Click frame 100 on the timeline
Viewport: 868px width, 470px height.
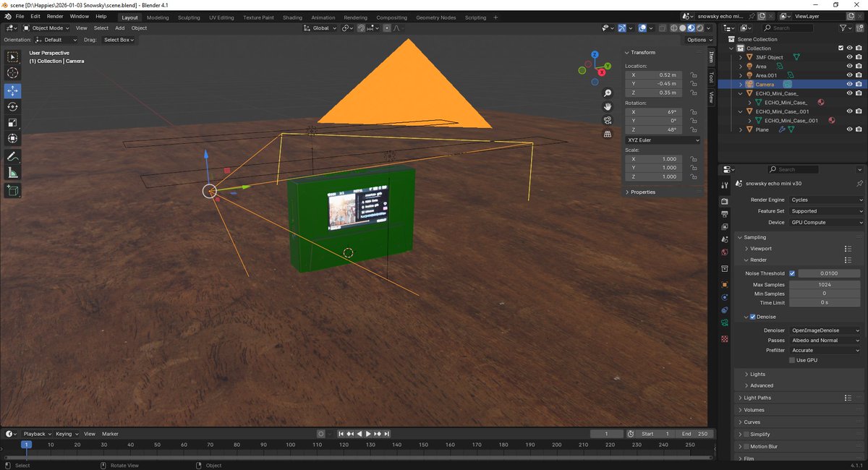(x=290, y=445)
